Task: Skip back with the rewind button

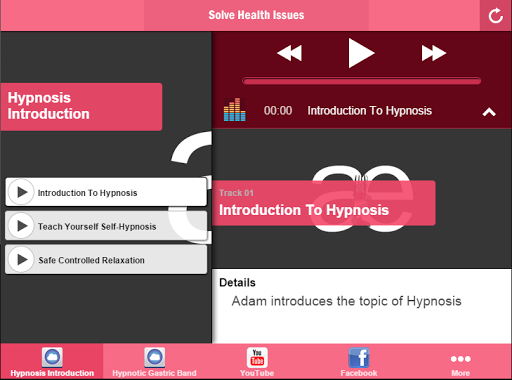Action: coord(289,53)
